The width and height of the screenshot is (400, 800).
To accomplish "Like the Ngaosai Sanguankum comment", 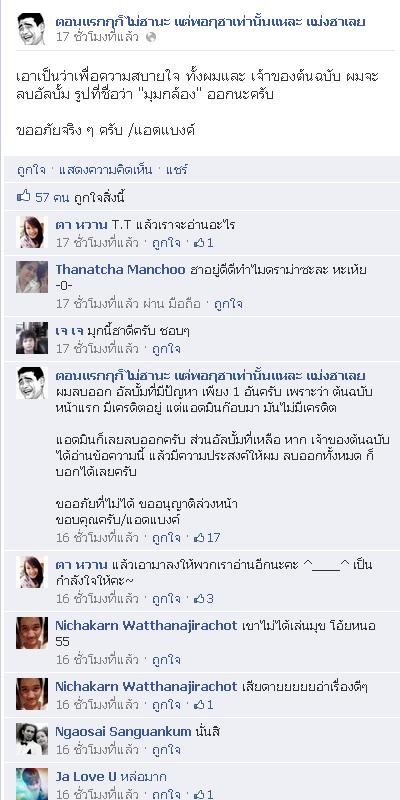I will pyautogui.click(x=166, y=750).
